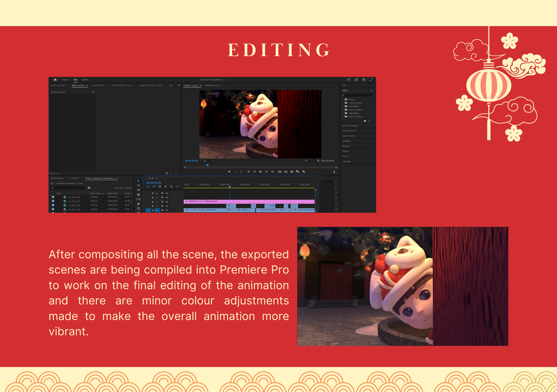Viewport: 557px width, 392px height.
Task: Select the Selection tool arrow
Action: point(138,181)
